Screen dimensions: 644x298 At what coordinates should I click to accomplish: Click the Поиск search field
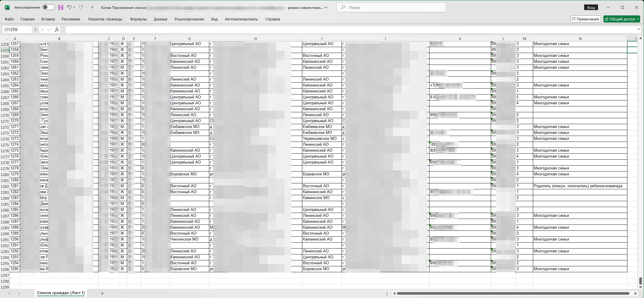coord(391,7)
